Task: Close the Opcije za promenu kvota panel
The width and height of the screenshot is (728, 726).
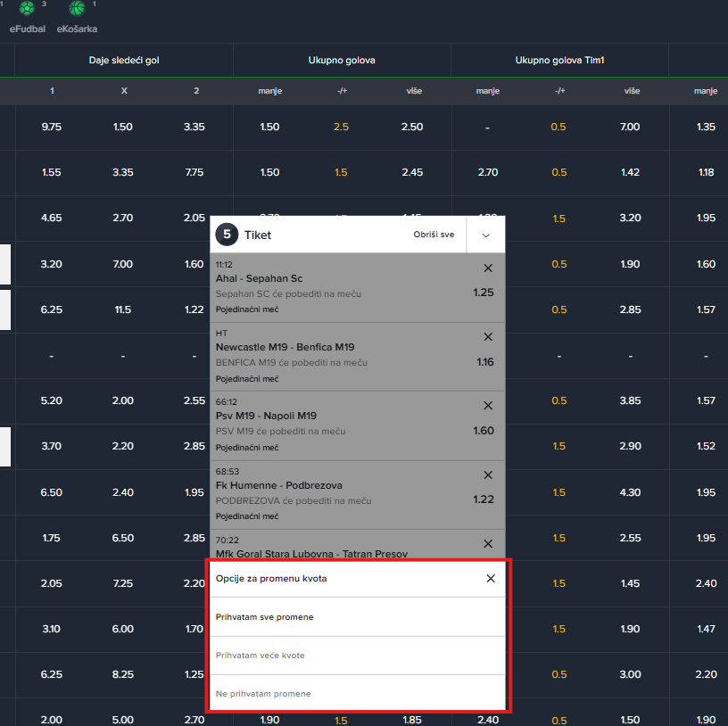Action: pyautogui.click(x=491, y=579)
